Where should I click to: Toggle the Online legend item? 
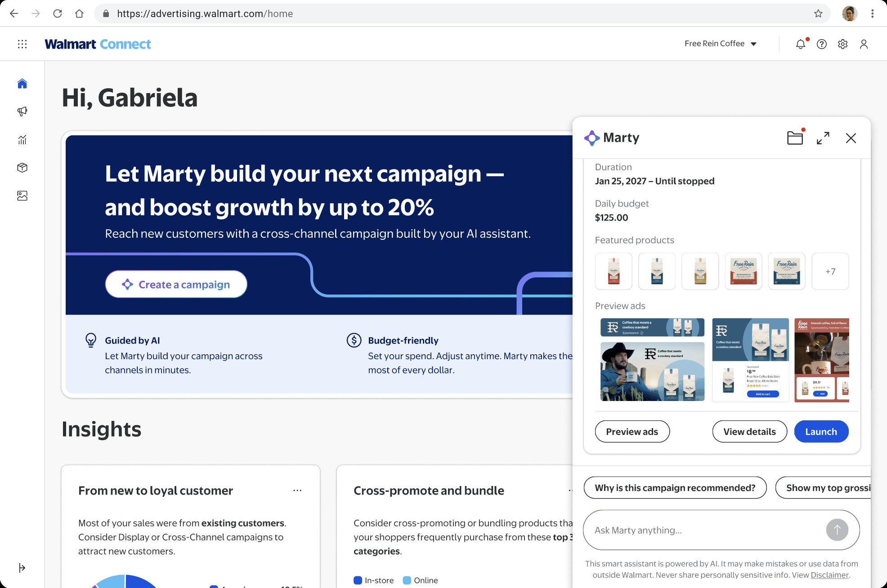(420, 580)
